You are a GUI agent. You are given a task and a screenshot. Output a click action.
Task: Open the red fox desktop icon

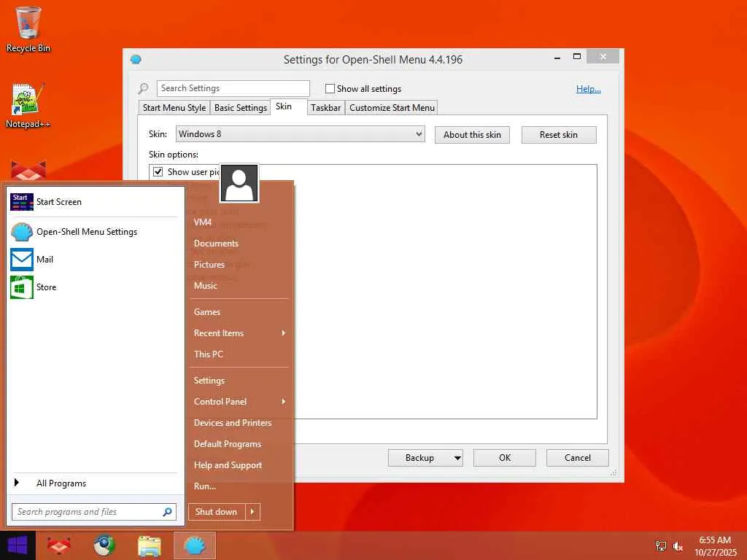tap(28, 170)
